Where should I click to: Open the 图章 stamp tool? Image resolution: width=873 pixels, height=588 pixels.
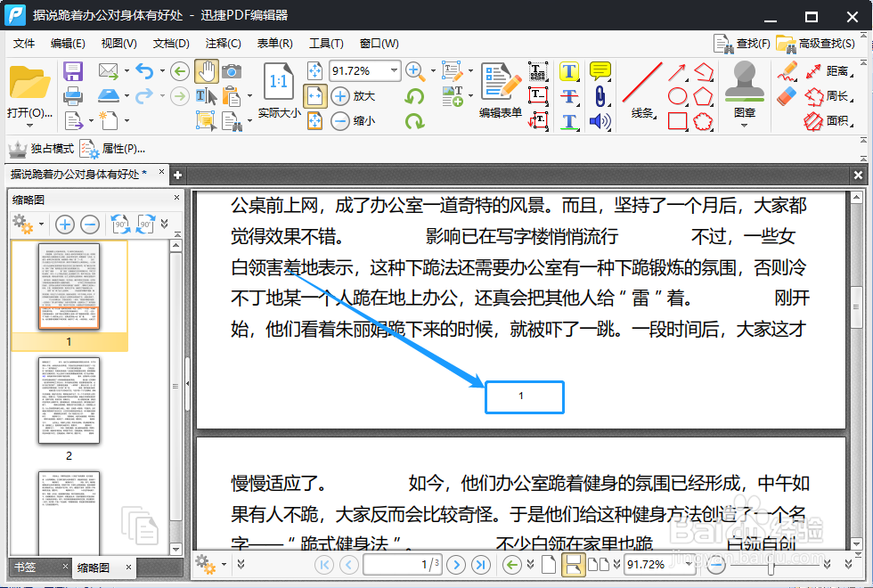pyautogui.click(x=744, y=85)
